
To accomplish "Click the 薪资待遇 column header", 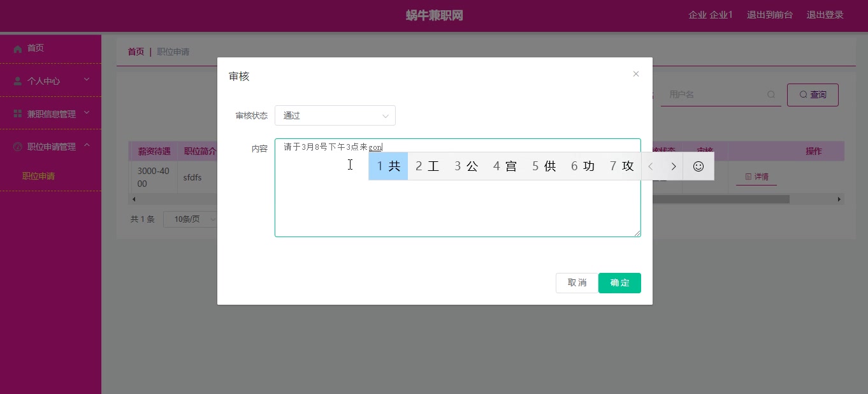I will coord(154,151).
